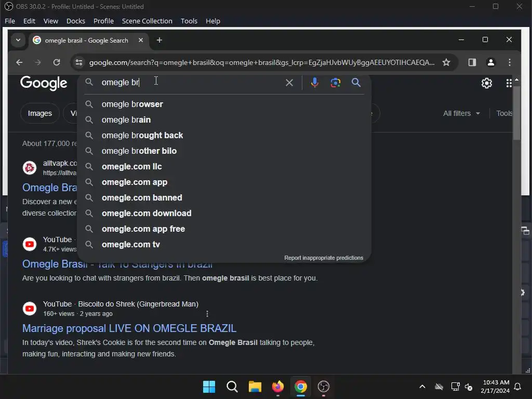Screen dimensions: 532x399
Task: Choose suggestion 'omegle.com tv'
Action: tap(224, 245)
